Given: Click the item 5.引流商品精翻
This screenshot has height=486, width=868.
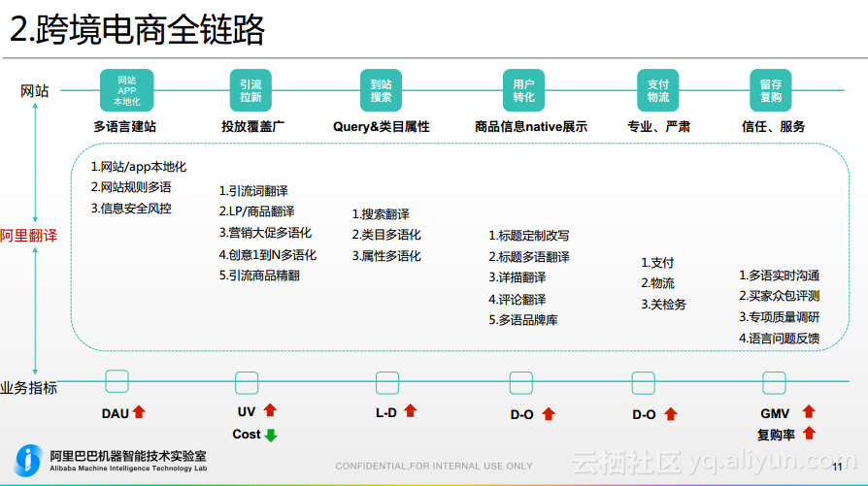Looking at the screenshot, I should [x=259, y=275].
